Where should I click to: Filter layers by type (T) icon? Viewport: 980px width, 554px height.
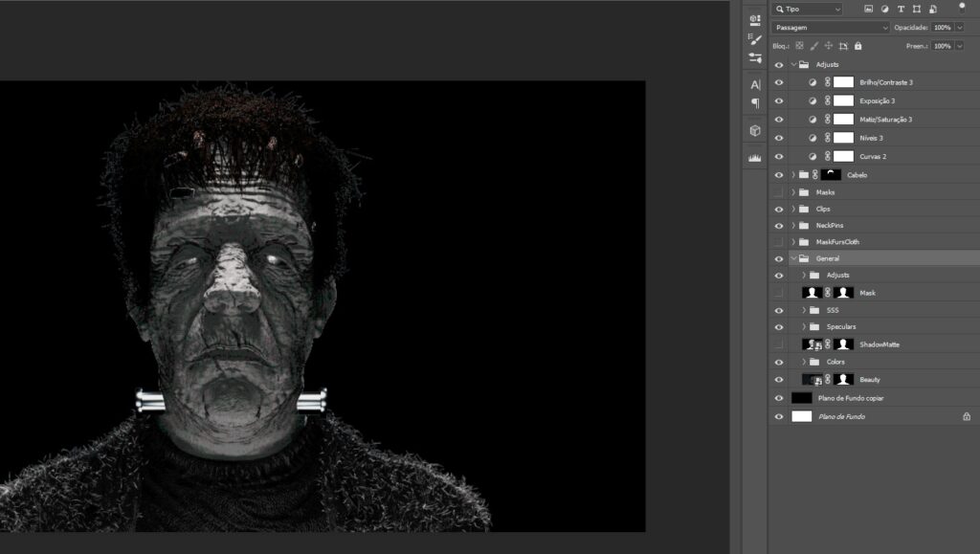(x=902, y=9)
